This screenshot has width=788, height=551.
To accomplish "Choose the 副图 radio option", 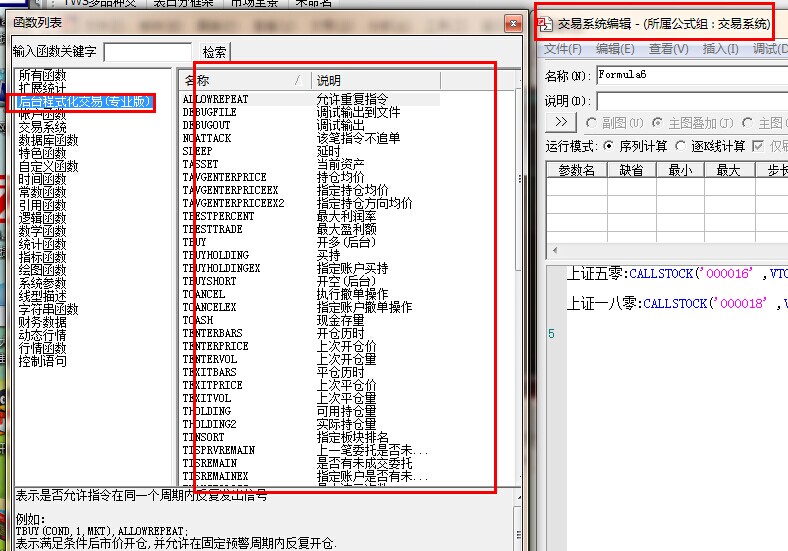I will click(591, 122).
